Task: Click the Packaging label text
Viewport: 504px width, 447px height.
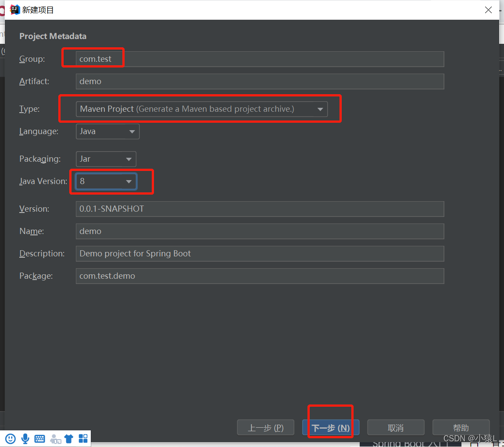Action: click(40, 159)
